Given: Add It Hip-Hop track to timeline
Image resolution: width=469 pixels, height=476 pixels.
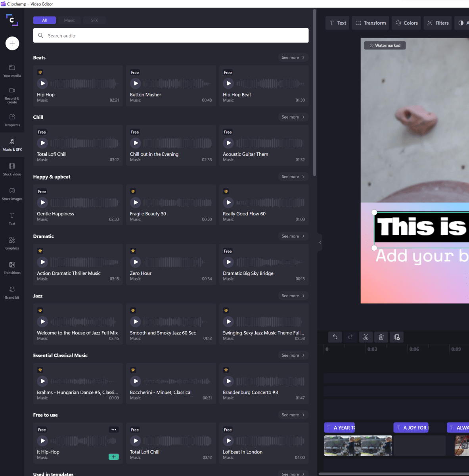Looking at the screenshot, I should [113, 457].
